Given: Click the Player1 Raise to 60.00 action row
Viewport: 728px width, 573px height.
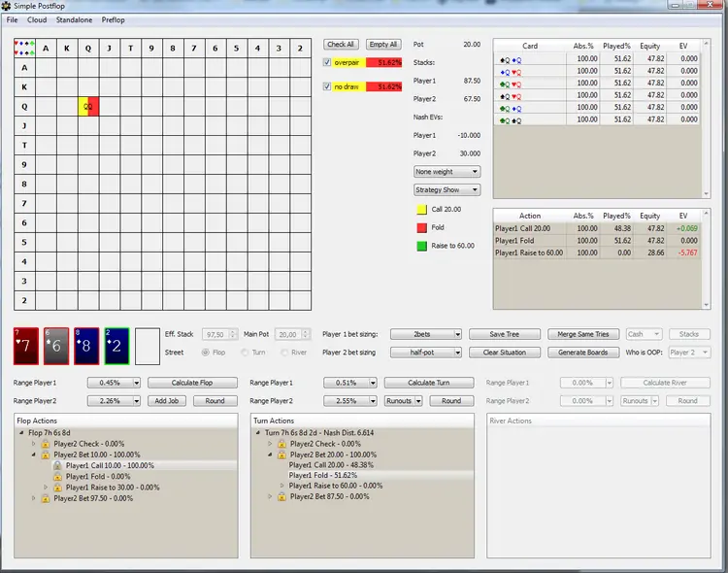Looking at the screenshot, I should point(597,253).
